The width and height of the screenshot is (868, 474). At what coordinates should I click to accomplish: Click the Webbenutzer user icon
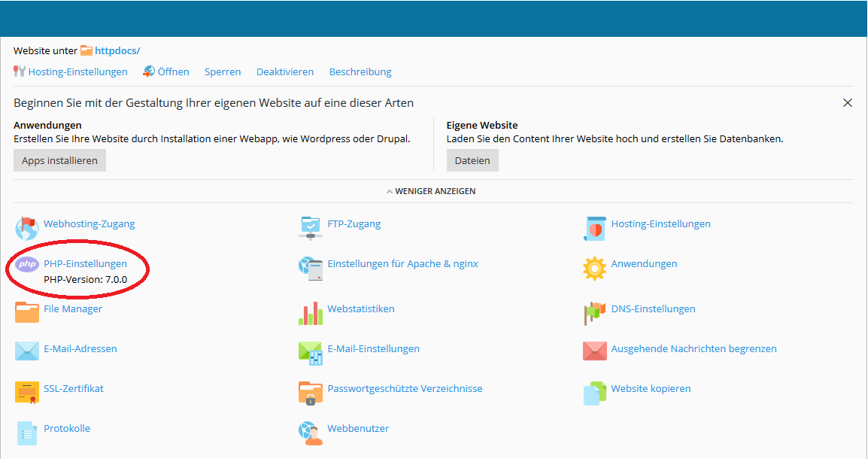311,432
